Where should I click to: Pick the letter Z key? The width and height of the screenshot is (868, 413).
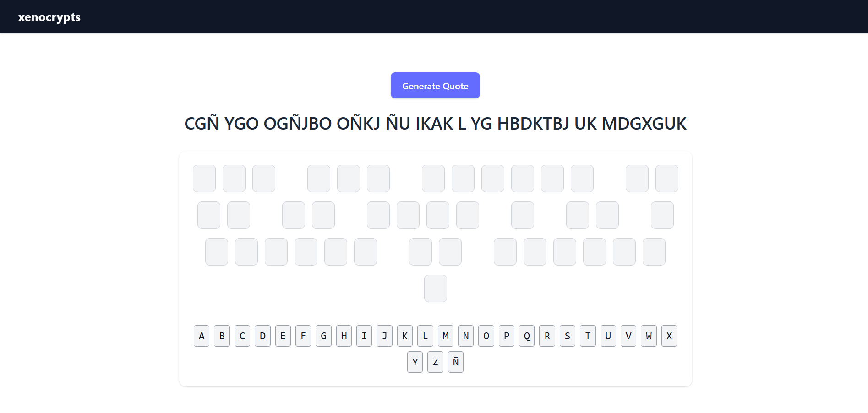tap(435, 362)
